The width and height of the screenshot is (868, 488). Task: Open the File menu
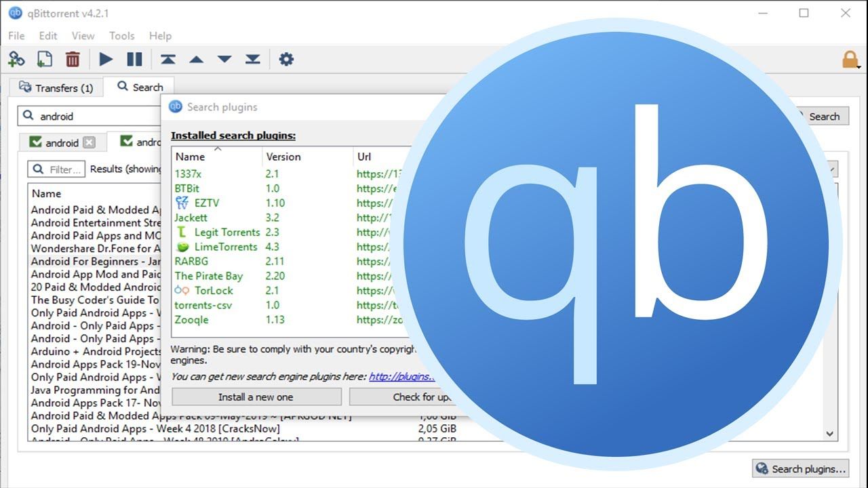click(x=16, y=36)
